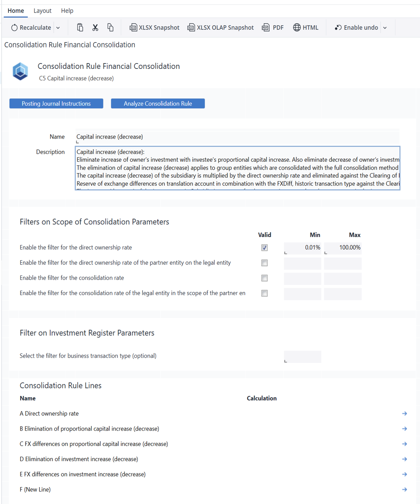Click Max field for consolidation rate row

click(343, 278)
